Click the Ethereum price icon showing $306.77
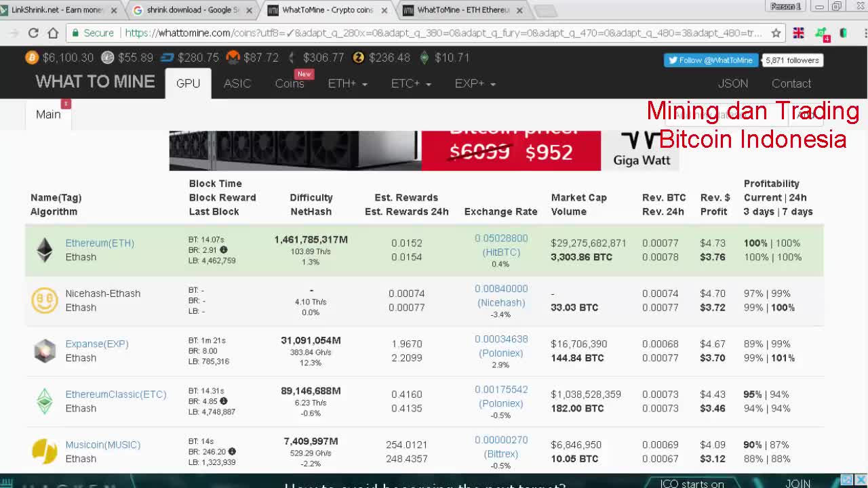868x488 pixels. pos(292,58)
